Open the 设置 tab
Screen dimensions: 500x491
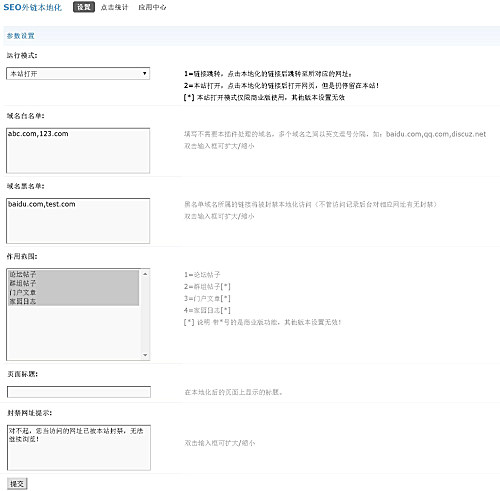coord(84,7)
